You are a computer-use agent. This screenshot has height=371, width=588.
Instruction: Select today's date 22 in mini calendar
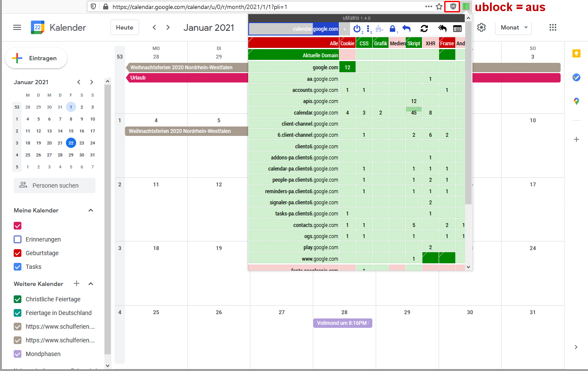click(x=71, y=143)
